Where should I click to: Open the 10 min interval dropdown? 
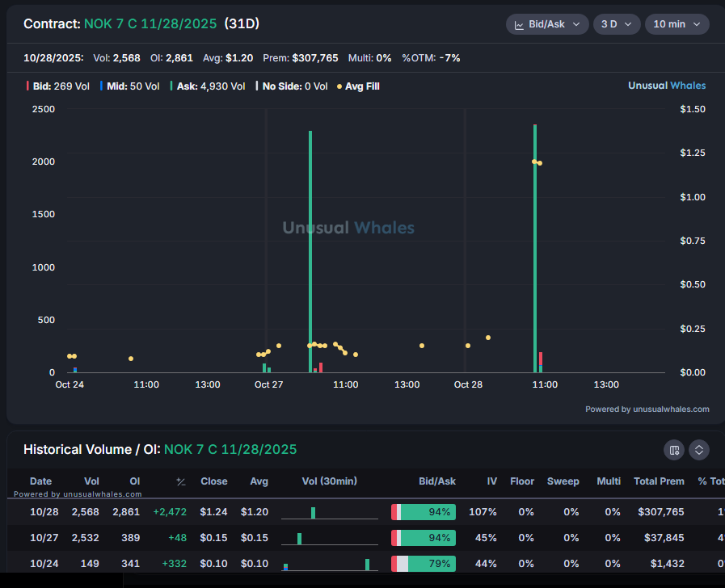tap(677, 24)
